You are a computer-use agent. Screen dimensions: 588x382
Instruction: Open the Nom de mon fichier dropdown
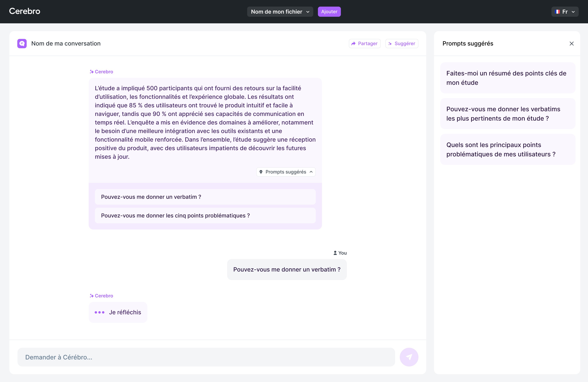coord(280,12)
